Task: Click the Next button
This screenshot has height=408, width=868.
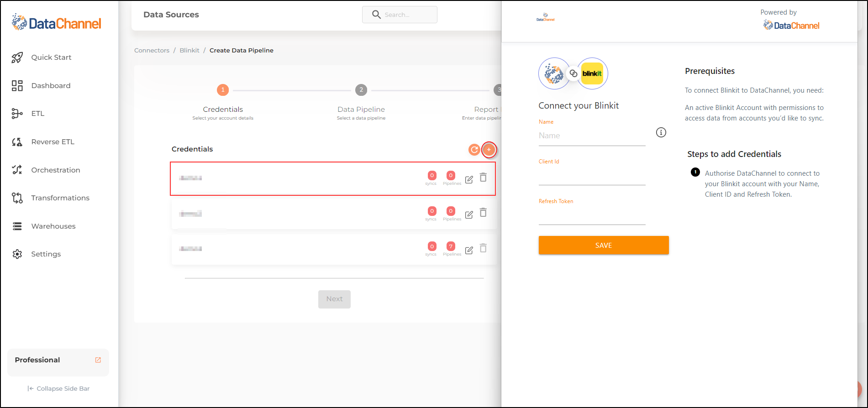Action: pyautogui.click(x=334, y=299)
